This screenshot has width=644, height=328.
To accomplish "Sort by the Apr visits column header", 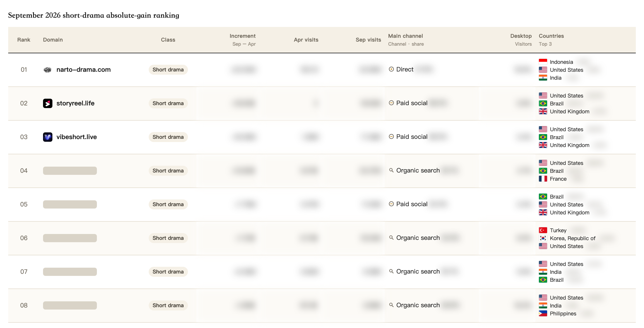I will point(306,40).
